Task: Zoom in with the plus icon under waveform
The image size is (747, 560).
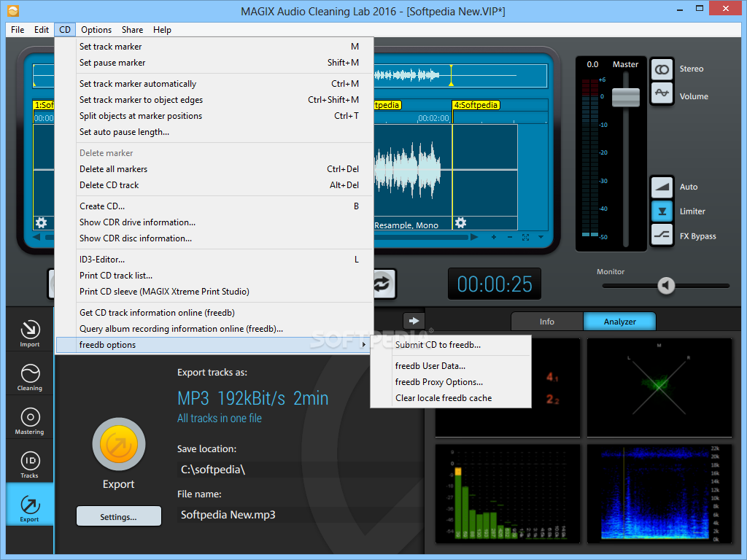Action: click(494, 237)
